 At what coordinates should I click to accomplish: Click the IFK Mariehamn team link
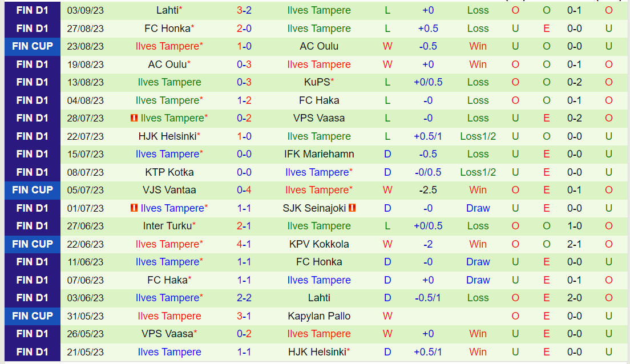(319, 154)
